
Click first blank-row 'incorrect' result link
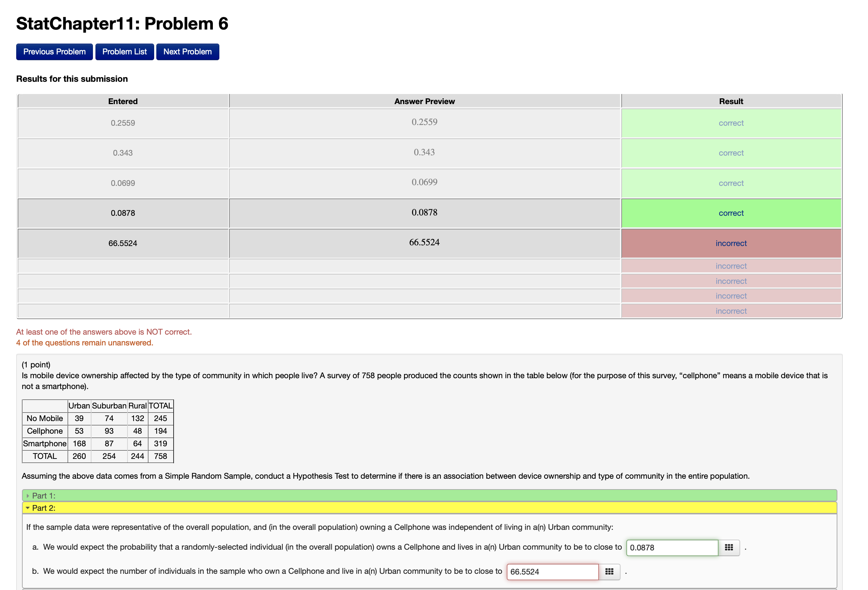(730, 266)
